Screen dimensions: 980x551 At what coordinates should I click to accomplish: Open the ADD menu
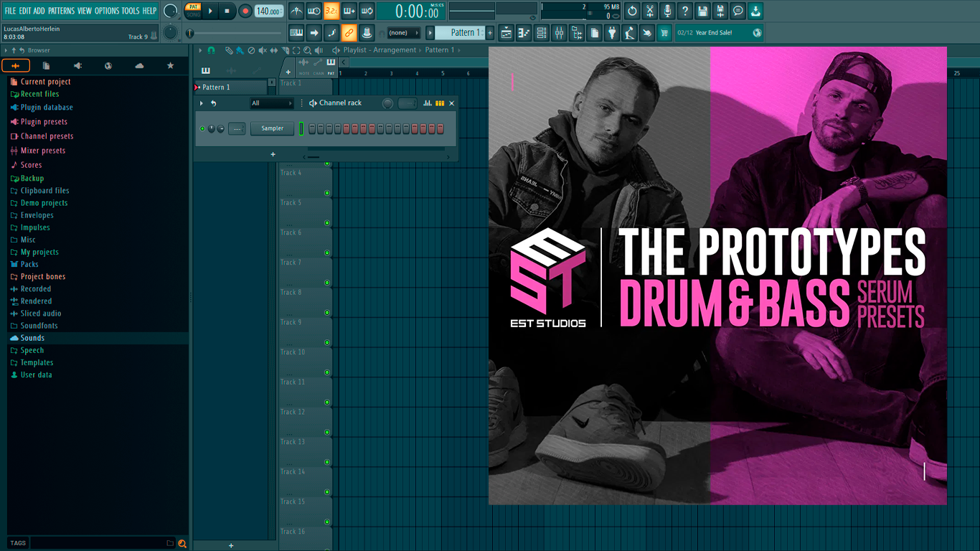39,11
